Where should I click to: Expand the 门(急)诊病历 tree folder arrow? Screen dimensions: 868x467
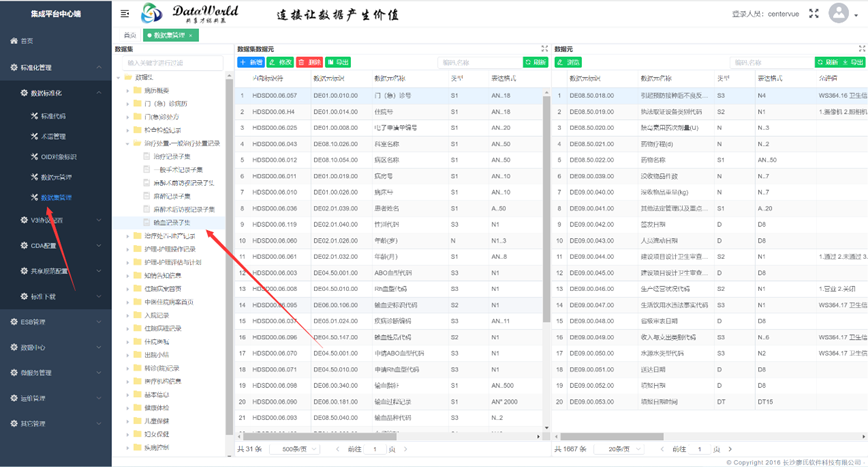tap(127, 103)
